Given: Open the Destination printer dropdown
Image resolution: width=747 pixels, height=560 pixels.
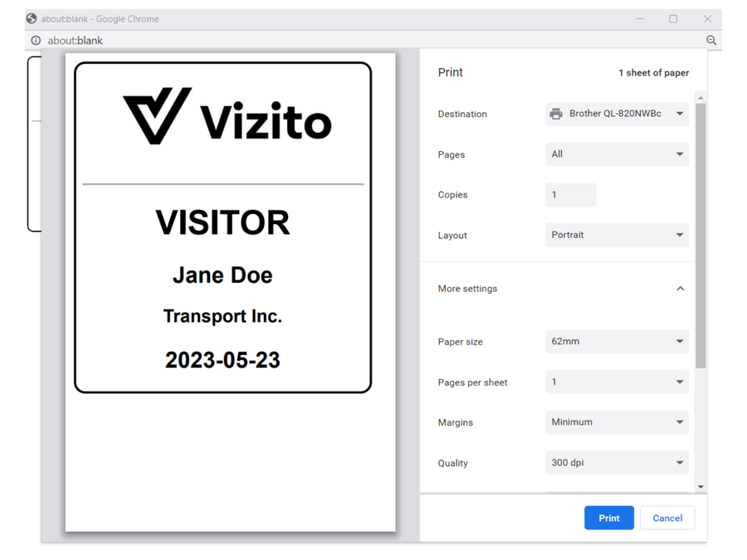Looking at the screenshot, I should [617, 114].
